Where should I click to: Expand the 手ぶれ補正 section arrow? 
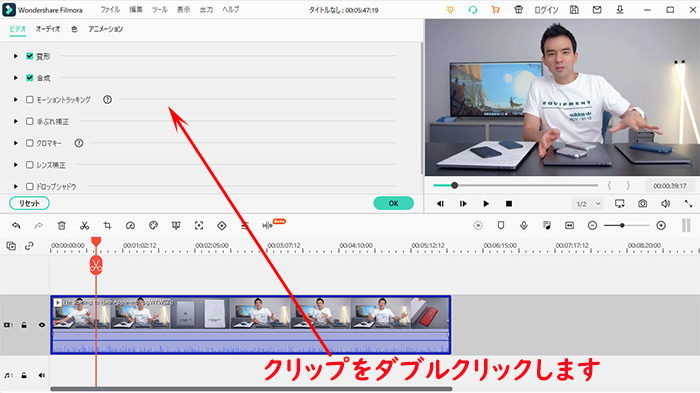[x=16, y=121]
